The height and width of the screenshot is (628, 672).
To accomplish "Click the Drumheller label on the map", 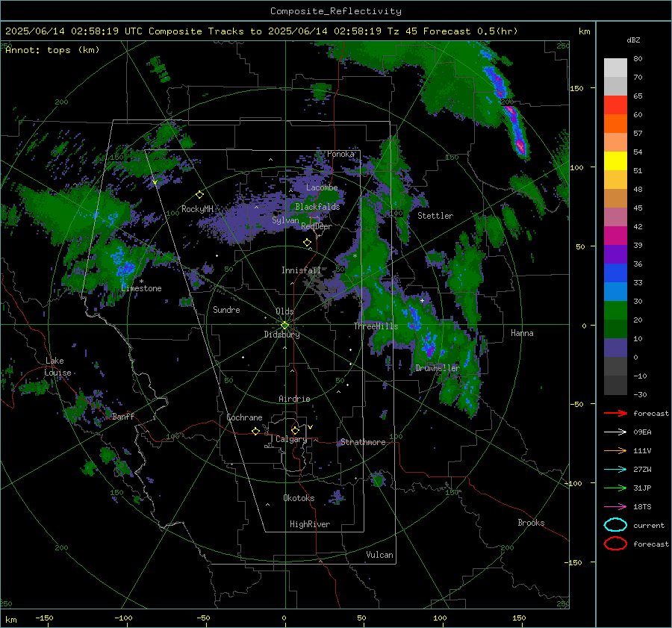I will (x=438, y=368).
